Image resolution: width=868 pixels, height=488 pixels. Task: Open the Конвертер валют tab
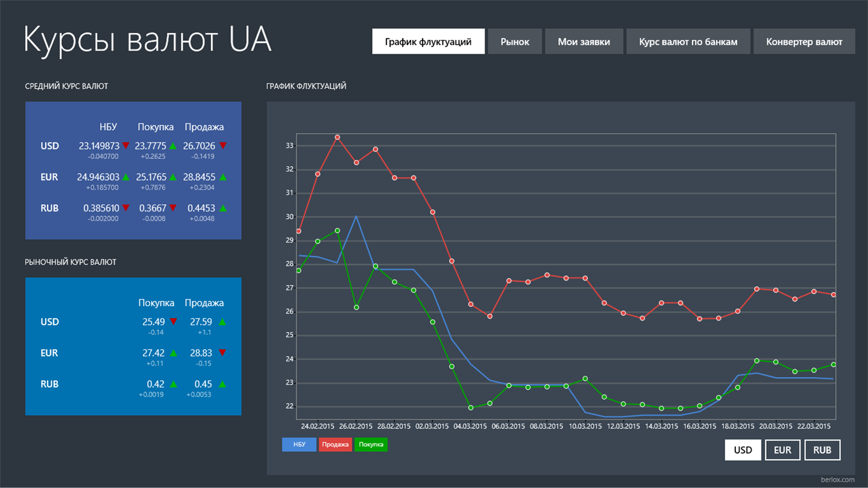(x=804, y=42)
